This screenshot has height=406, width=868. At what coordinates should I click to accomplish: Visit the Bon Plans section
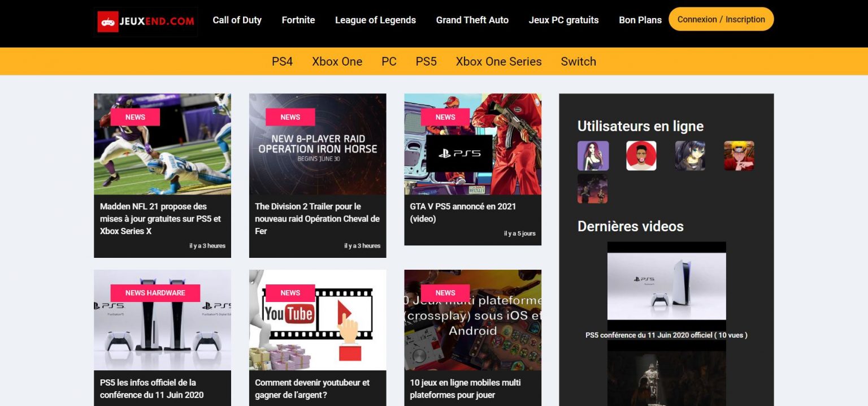[x=640, y=20]
